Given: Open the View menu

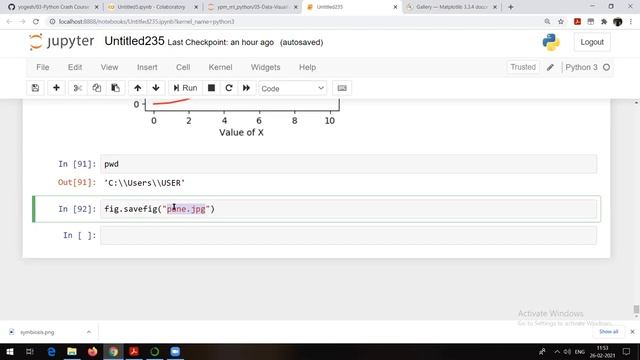Looking at the screenshot, I should [x=109, y=67].
